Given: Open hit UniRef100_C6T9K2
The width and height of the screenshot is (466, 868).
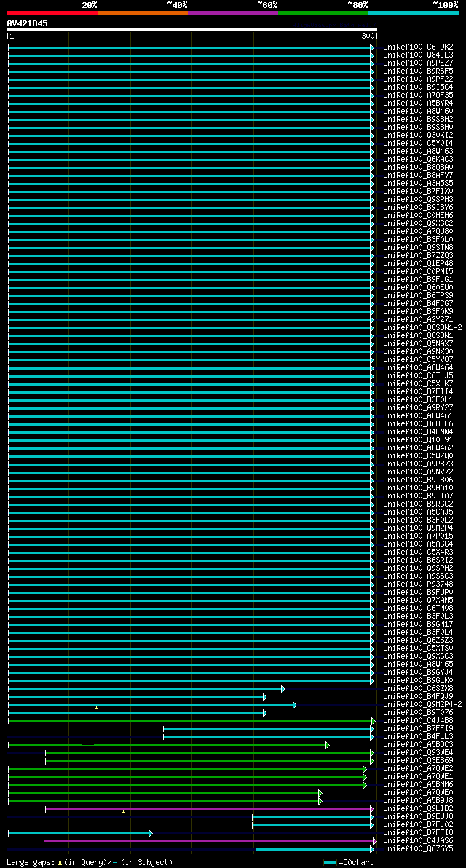Looking at the screenshot, I should coord(418,47).
